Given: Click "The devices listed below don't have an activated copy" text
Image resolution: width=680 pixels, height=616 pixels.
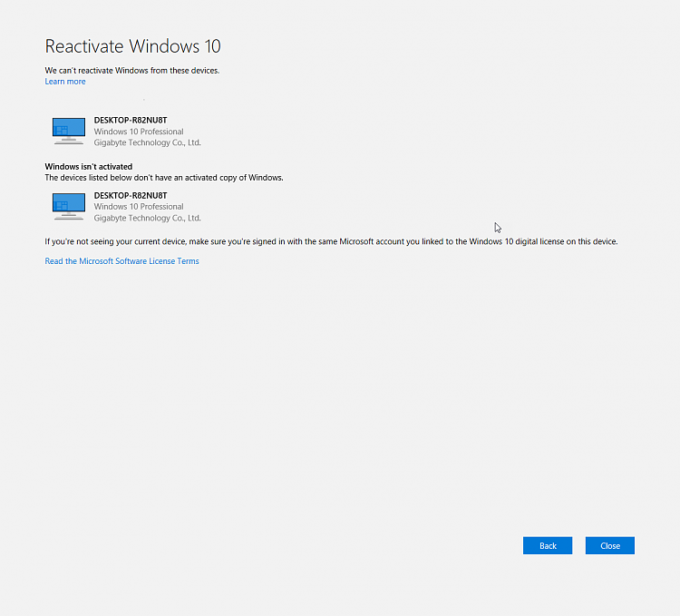Looking at the screenshot, I should (x=164, y=178).
